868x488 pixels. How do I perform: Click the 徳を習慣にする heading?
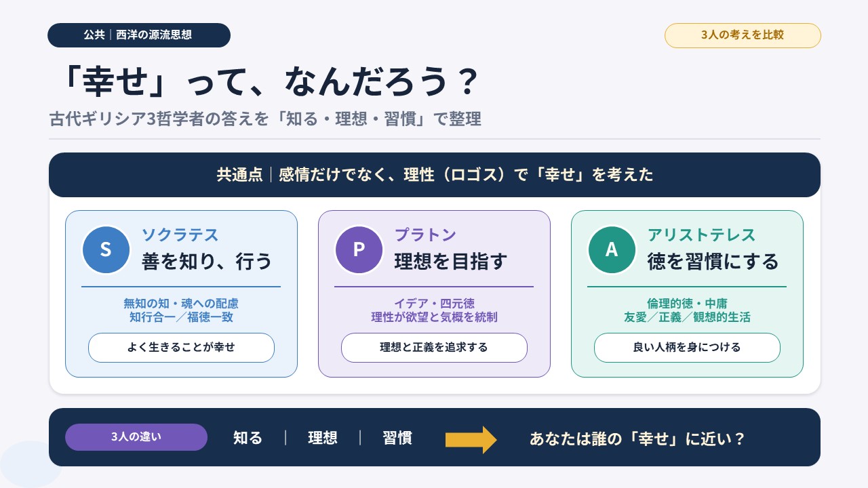coord(713,262)
